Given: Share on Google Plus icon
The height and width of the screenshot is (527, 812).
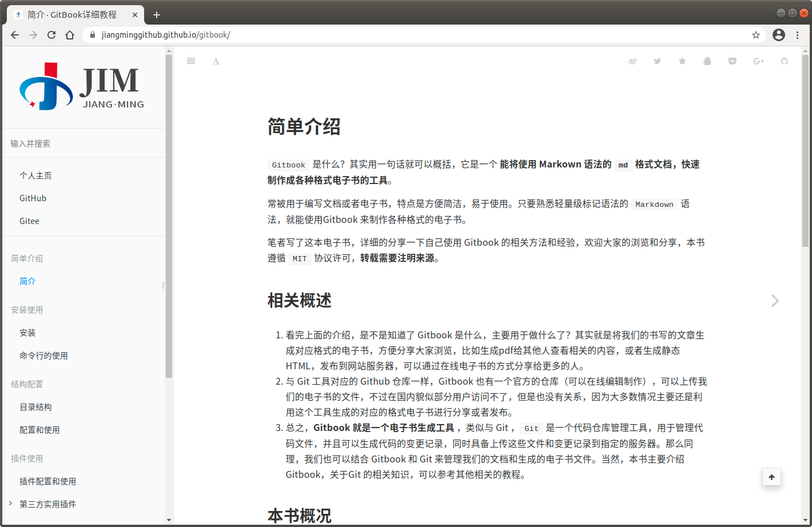Looking at the screenshot, I should 759,61.
